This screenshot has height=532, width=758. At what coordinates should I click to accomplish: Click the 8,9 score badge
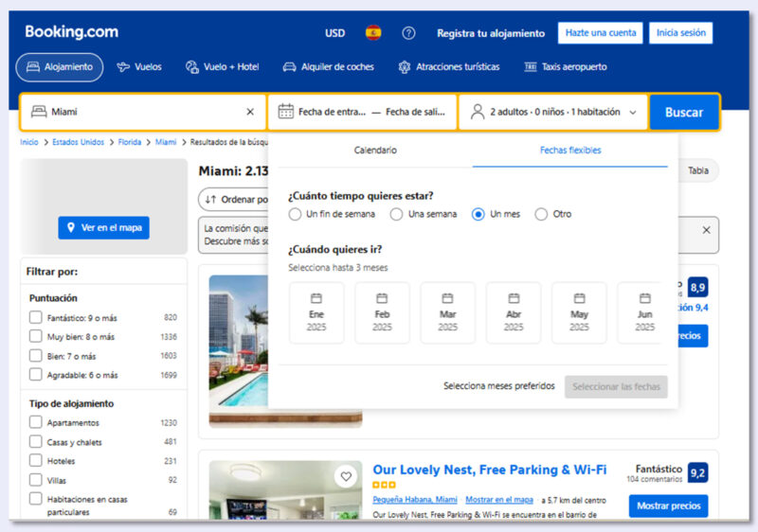pyautogui.click(x=697, y=288)
